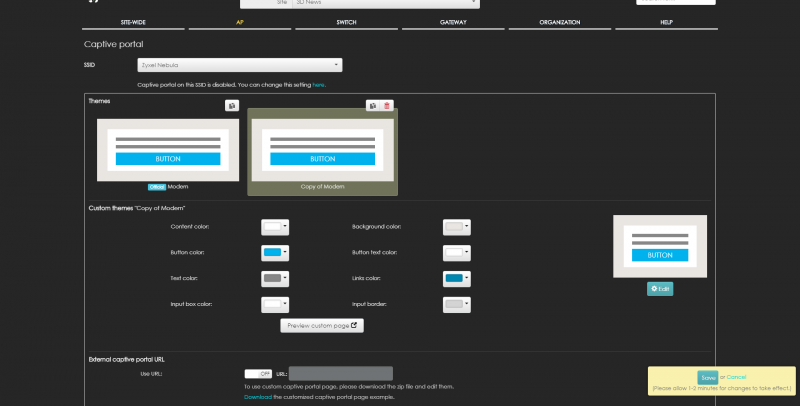This screenshot has height=406, width=800.
Task: Save the changes
Action: tap(708, 377)
